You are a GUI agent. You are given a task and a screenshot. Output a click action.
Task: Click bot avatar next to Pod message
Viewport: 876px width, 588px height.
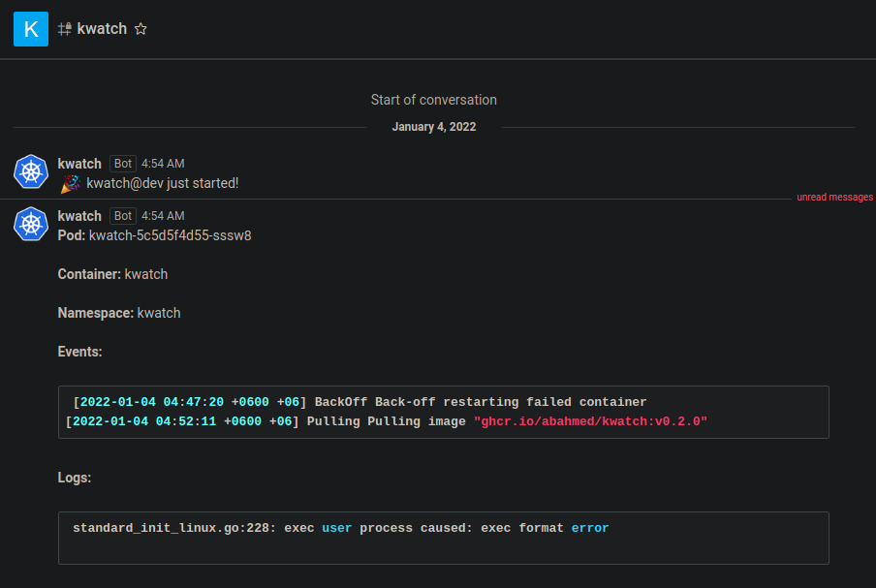[31, 224]
